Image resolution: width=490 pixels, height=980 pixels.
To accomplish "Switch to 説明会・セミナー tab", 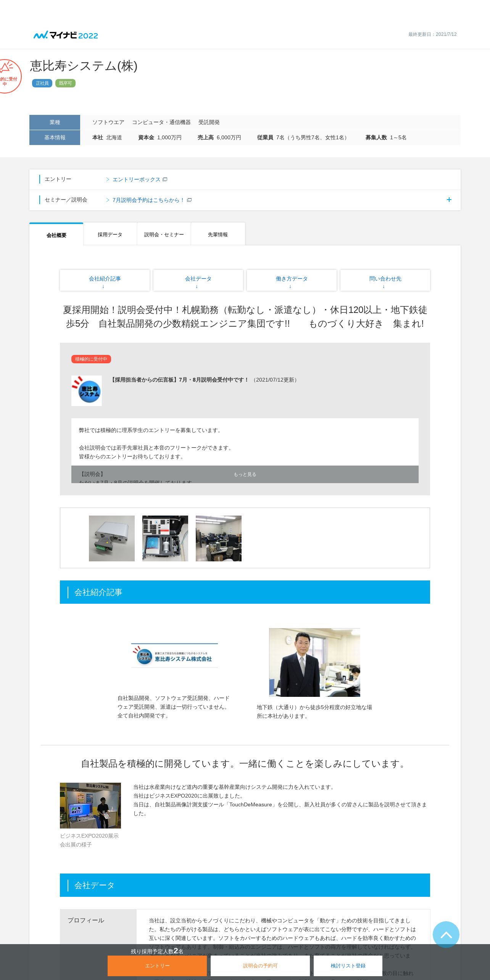I will pyautogui.click(x=164, y=234).
